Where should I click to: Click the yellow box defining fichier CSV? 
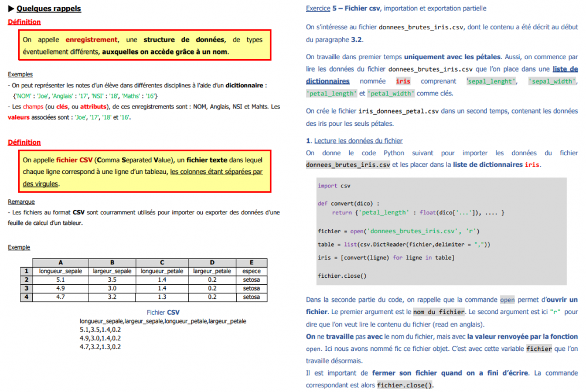coord(142,171)
